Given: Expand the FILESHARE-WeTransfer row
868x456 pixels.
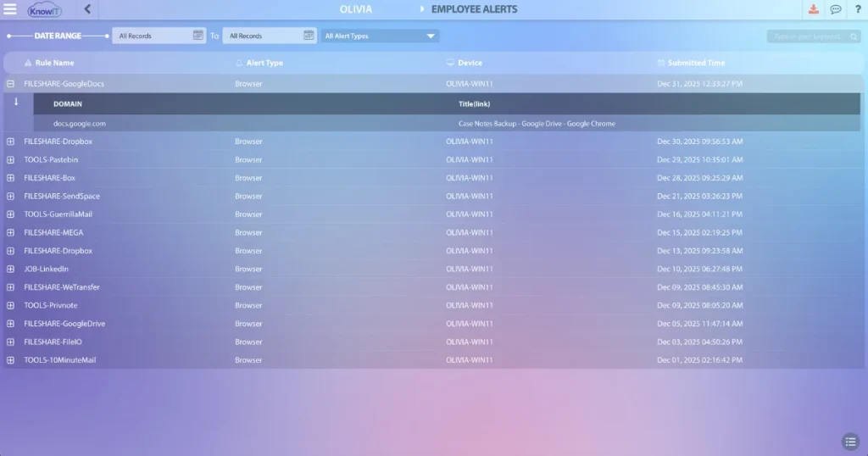Looking at the screenshot, I should 10,287.
